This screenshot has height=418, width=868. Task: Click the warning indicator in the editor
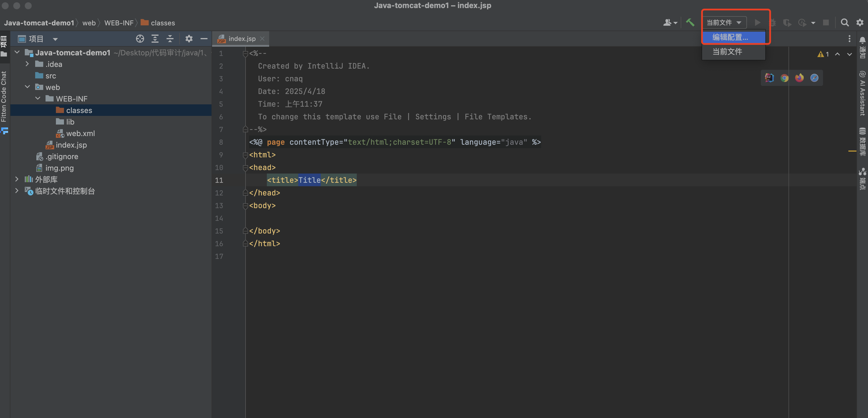(x=823, y=54)
